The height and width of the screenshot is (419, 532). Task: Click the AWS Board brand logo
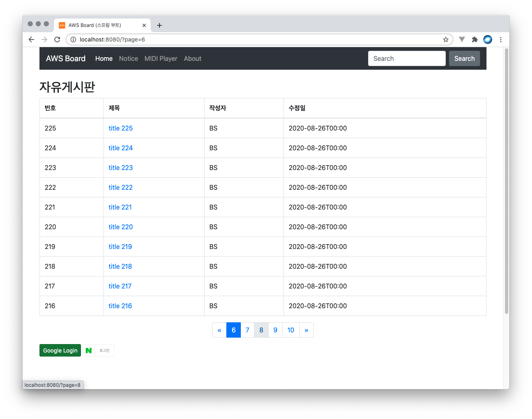coord(66,58)
